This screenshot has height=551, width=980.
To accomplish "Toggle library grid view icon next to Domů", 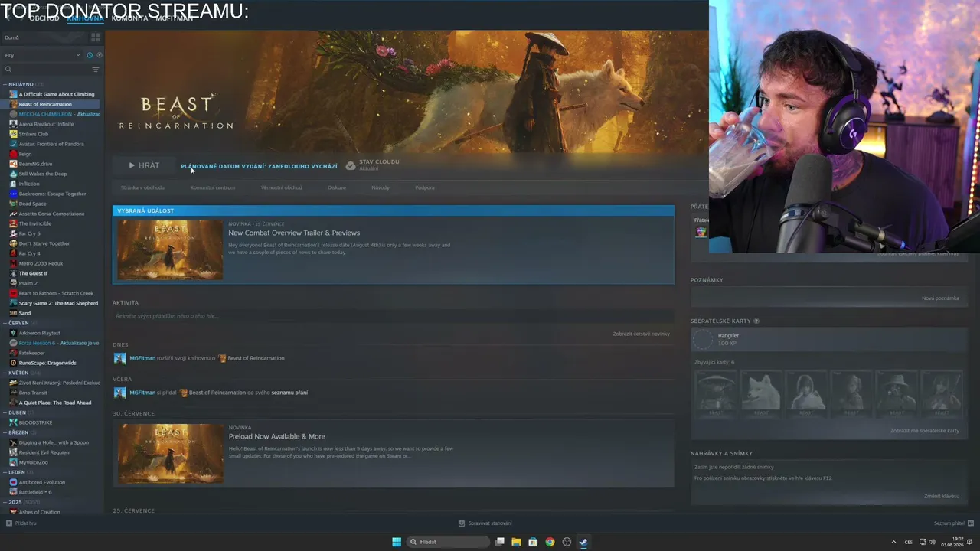I will click(96, 37).
